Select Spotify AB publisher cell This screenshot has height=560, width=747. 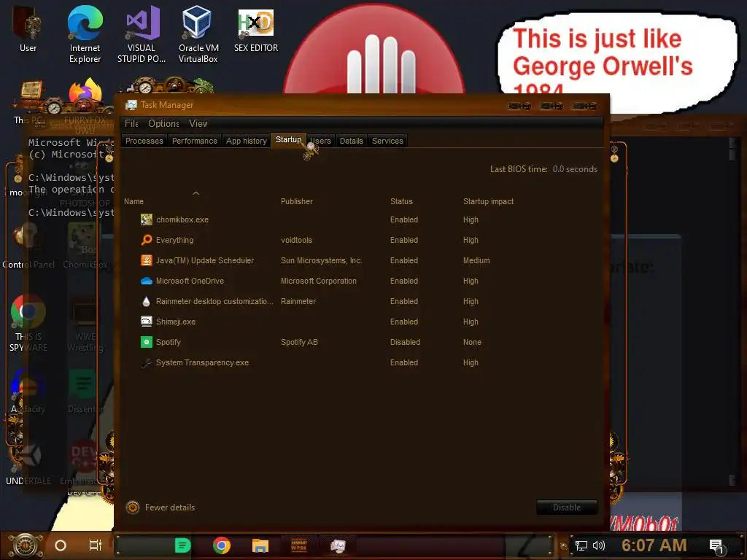point(298,342)
